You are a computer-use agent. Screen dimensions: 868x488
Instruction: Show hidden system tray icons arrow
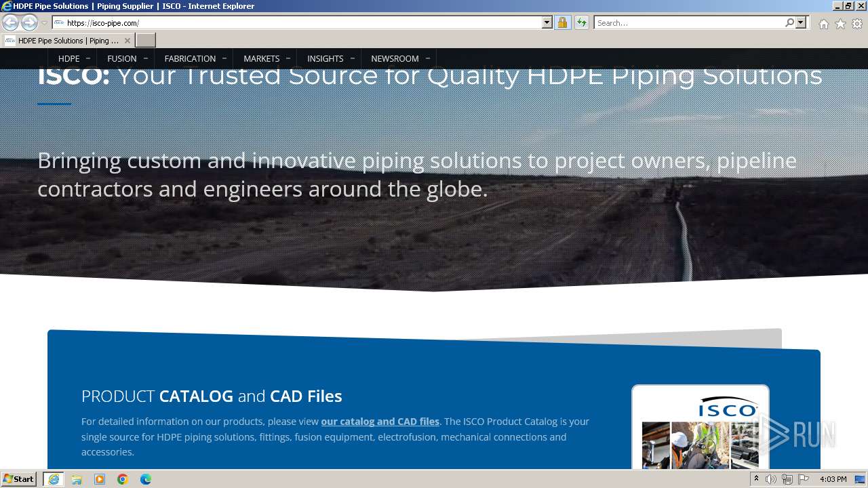click(756, 479)
